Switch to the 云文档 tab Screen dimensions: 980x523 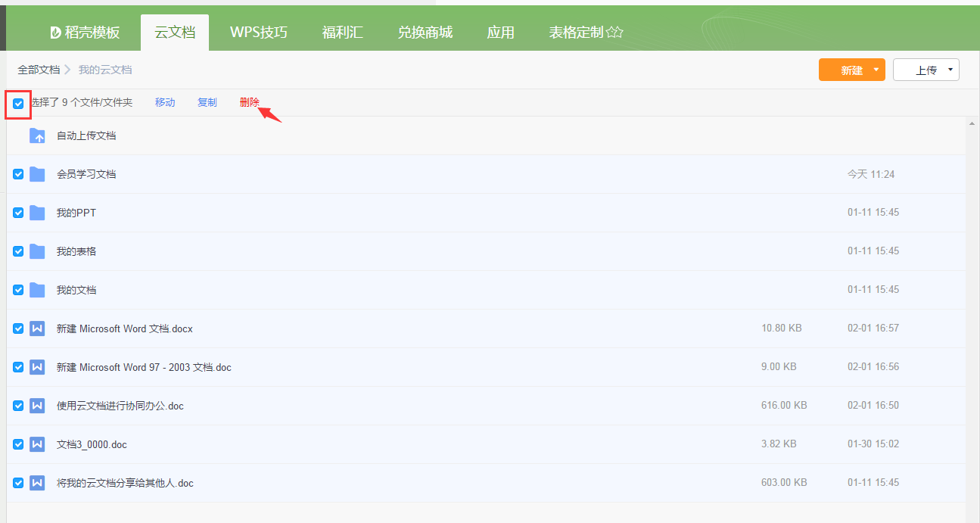pos(175,33)
